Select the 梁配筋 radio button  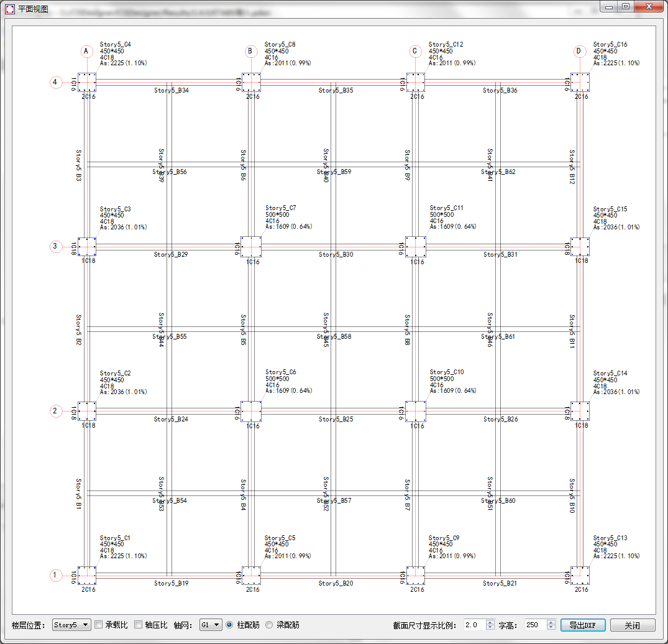[x=270, y=625]
